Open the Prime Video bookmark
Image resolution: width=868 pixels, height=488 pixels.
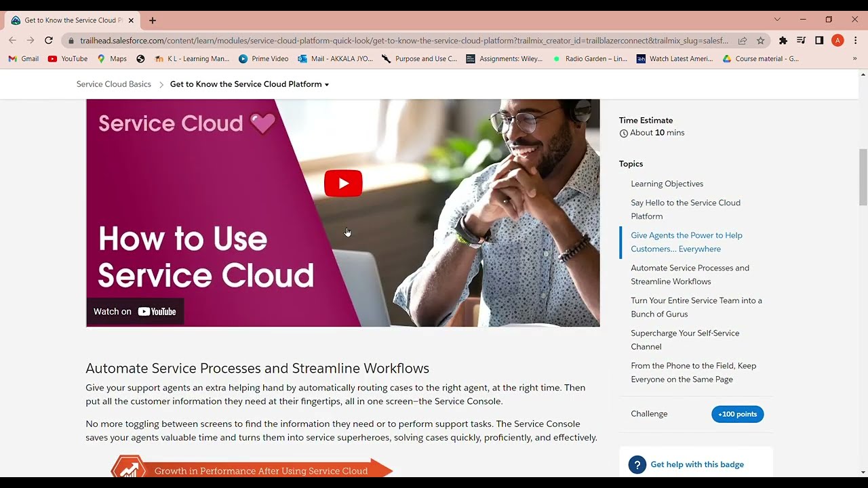(x=264, y=59)
